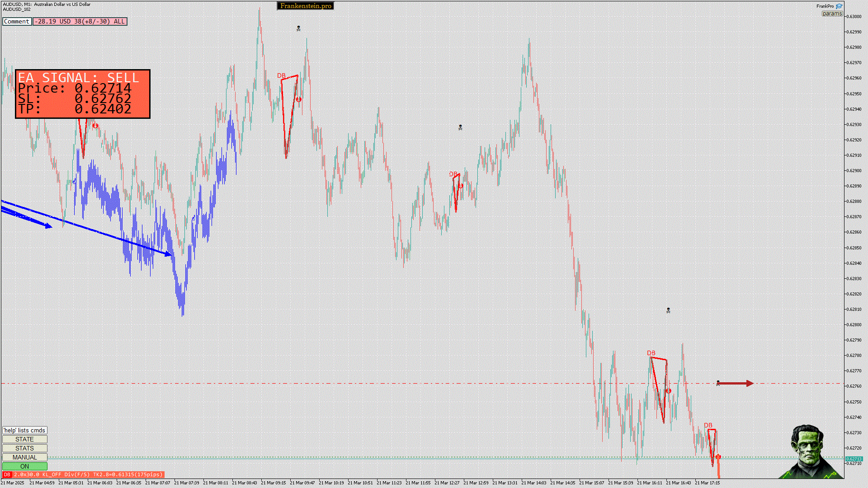Click the FrankPro graduation cap icon
This screenshot has height=488, width=868.
coord(839,6)
